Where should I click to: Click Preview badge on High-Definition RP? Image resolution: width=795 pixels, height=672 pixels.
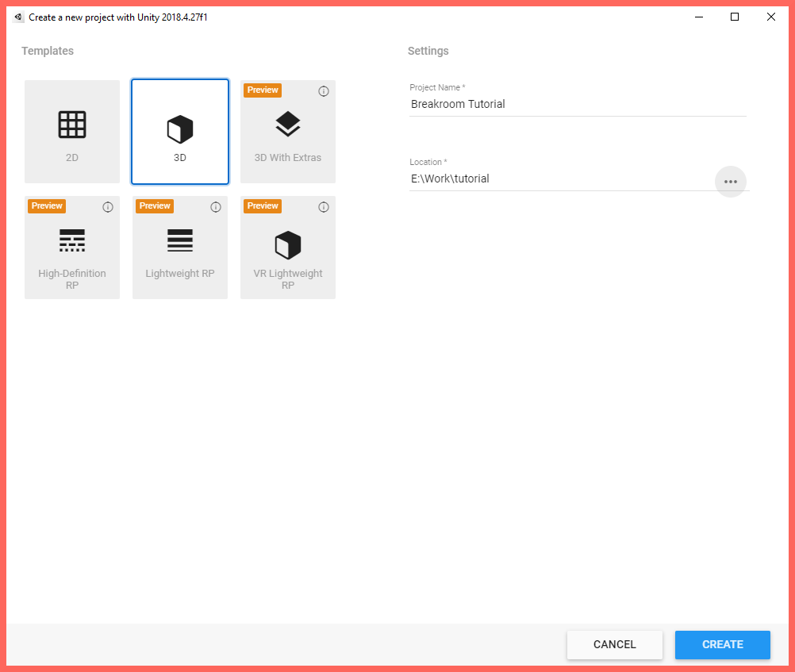(x=47, y=206)
